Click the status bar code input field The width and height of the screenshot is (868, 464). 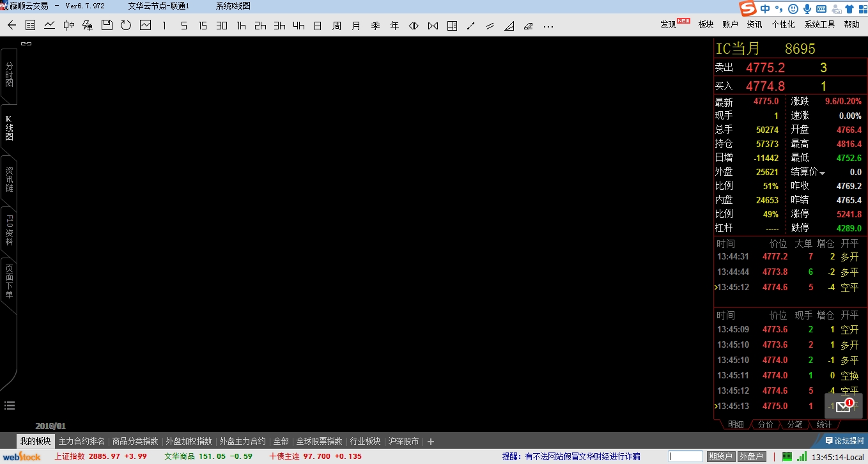[686, 456]
